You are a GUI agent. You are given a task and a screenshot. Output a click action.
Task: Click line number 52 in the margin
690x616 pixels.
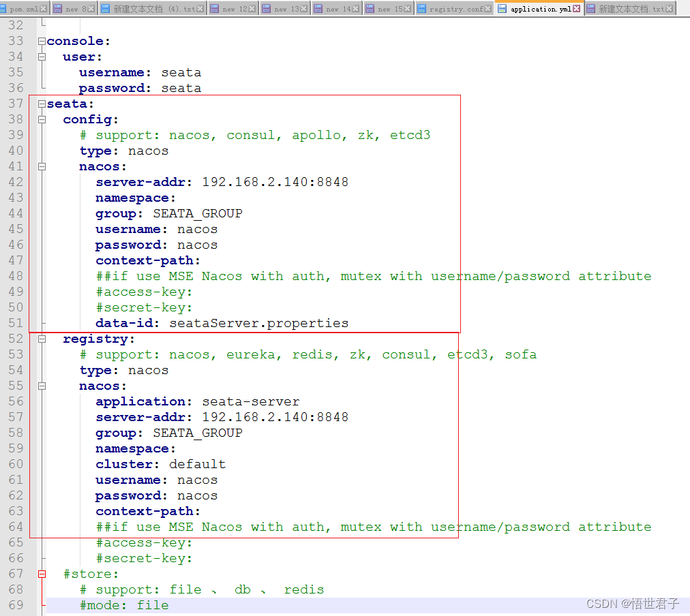tap(16, 339)
